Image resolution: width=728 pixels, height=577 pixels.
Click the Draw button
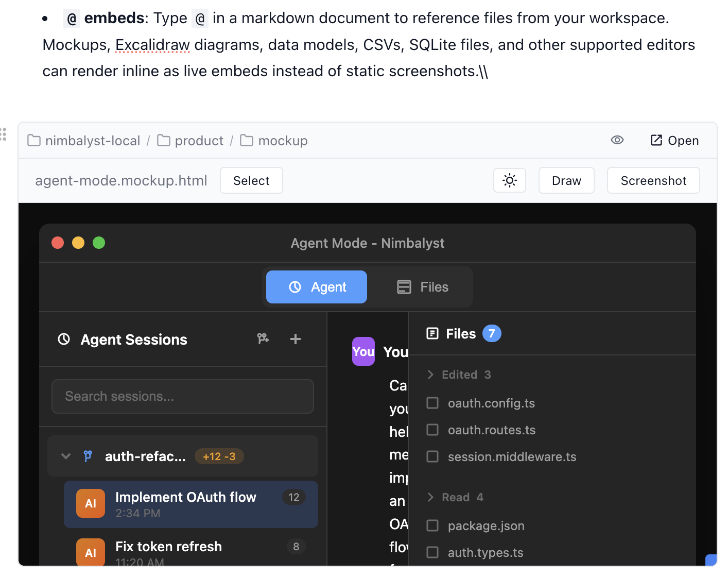[566, 180]
